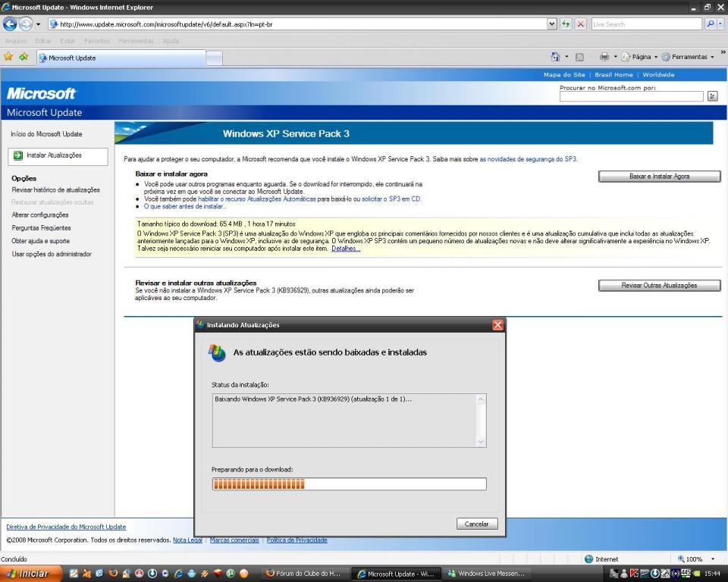Close the Instalando Atualizações dialog

[x=498, y=325]
